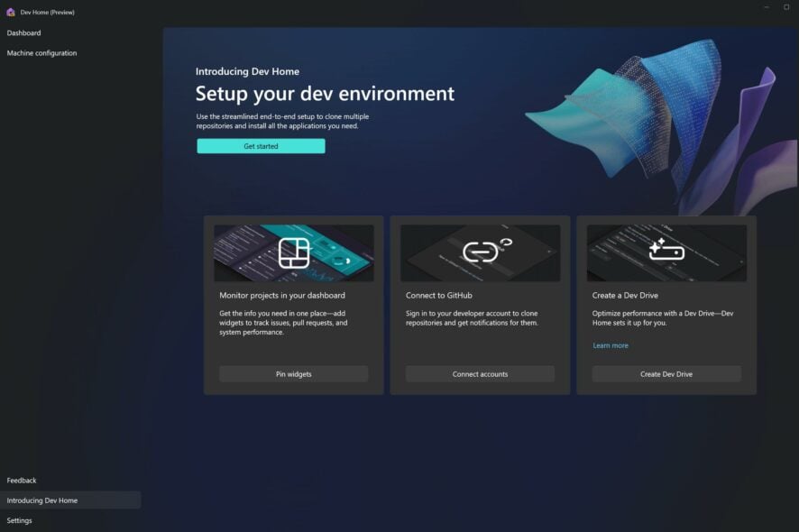This screenshot has width=799, height=532.
Task: Click the dashboard monitoring card thumbnail
Action: tap(293, 252)
